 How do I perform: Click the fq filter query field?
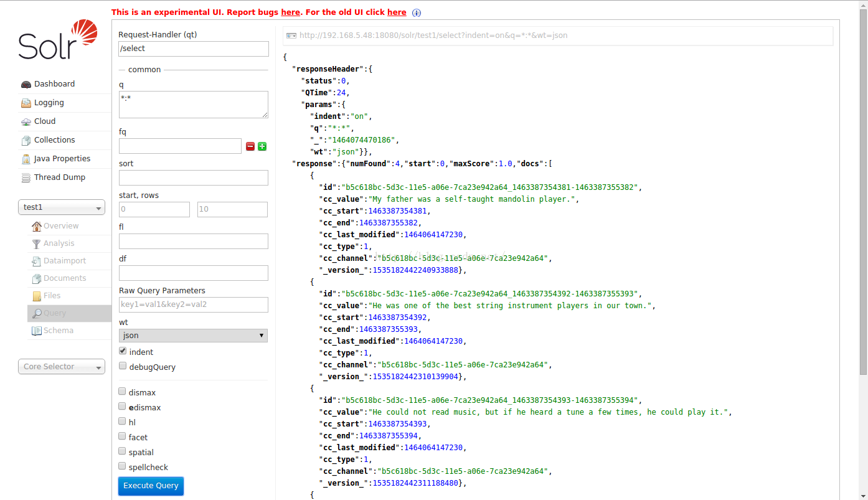tap(180, 146)
